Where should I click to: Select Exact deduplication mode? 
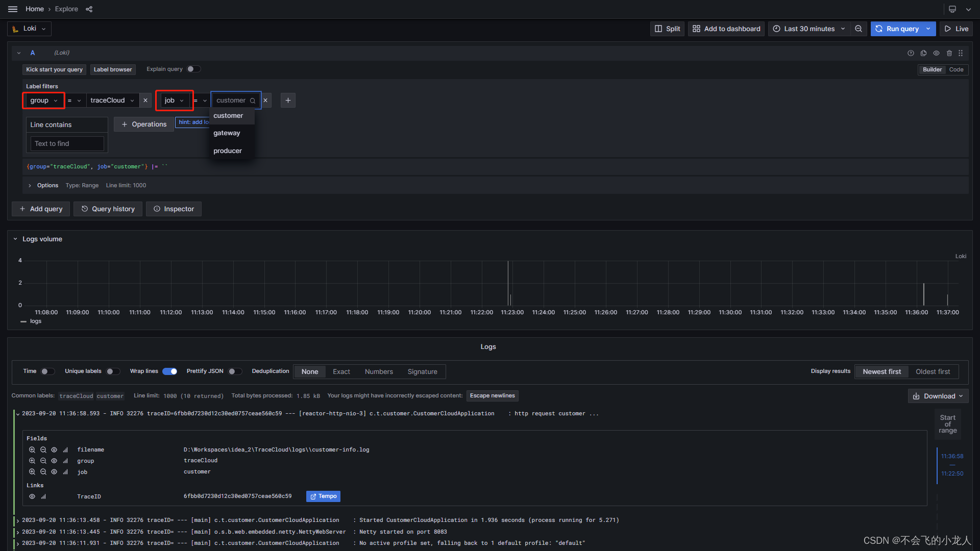click(341, 371)
